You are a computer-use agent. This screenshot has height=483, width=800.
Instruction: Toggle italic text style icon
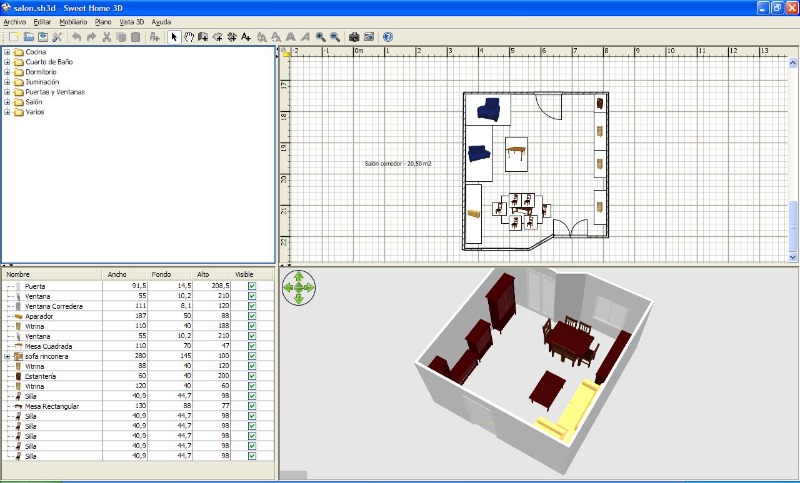click(x=305, y=37)
